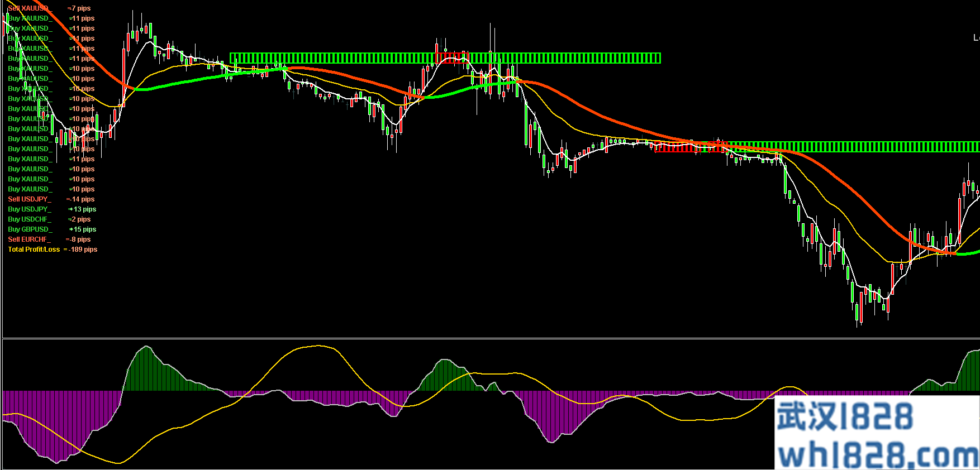
Task: Click the =2 pips result value
Action: (x=79, y=219)
